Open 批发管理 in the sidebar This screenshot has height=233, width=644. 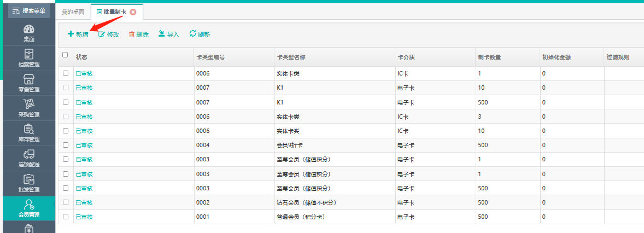[x=29, y=184]
